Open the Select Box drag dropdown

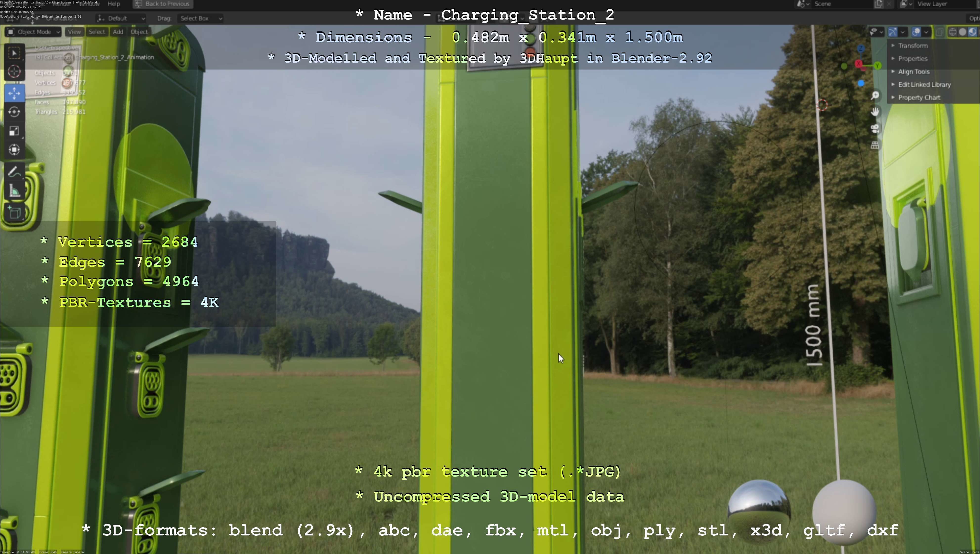pyautogui.click(x=200, y=18)
